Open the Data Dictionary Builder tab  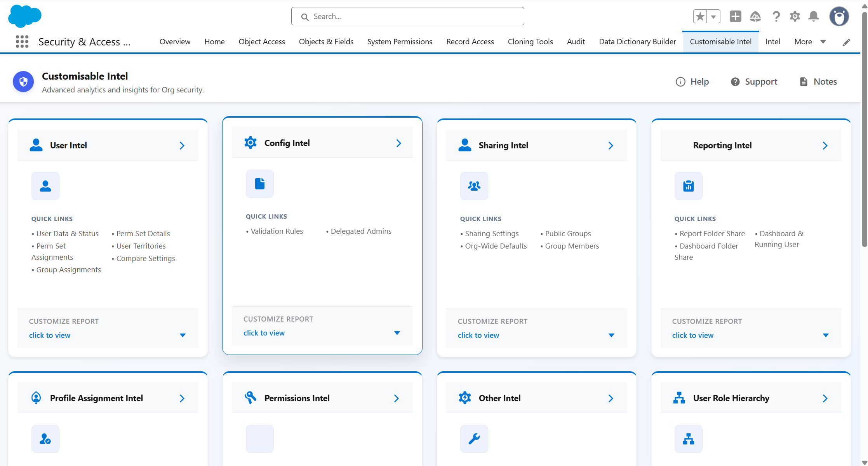(637, 42)
